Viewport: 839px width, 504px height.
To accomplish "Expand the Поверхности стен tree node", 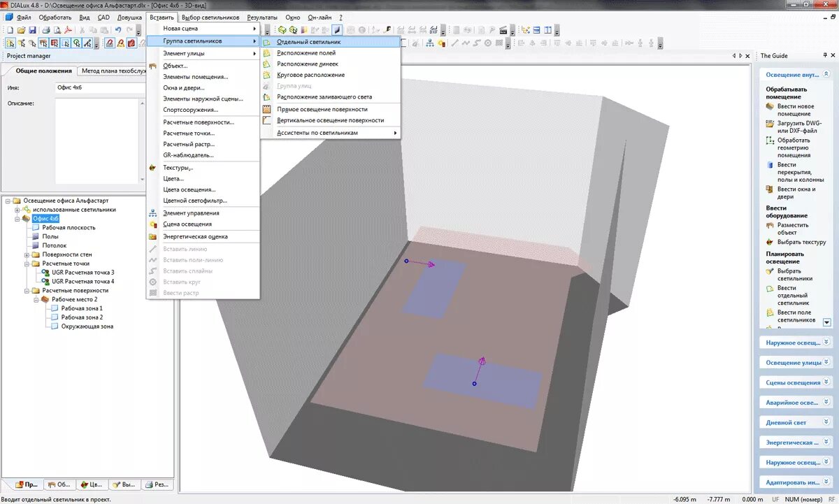I will coord(27,254).
